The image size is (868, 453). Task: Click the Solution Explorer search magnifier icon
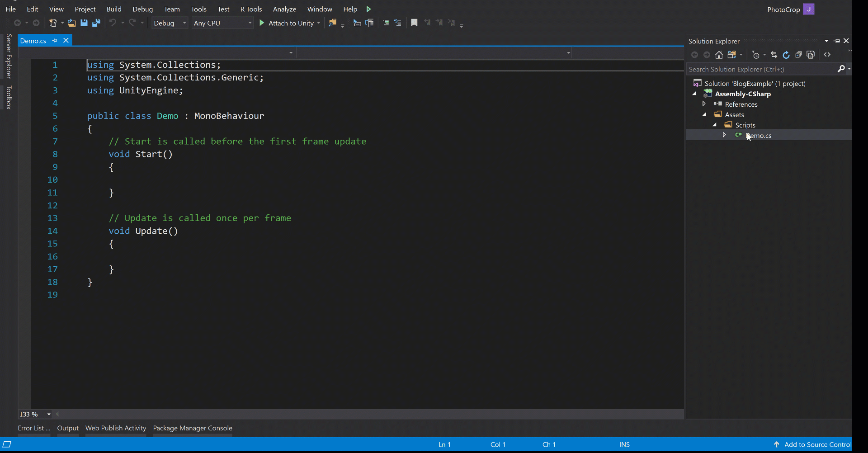pyautogui.click(x=841, y=69)
